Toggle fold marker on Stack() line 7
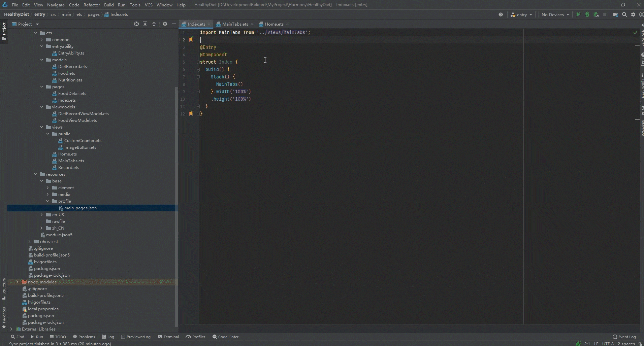Image resolution: width=644 pixels, height=346 pixels. 198,77
